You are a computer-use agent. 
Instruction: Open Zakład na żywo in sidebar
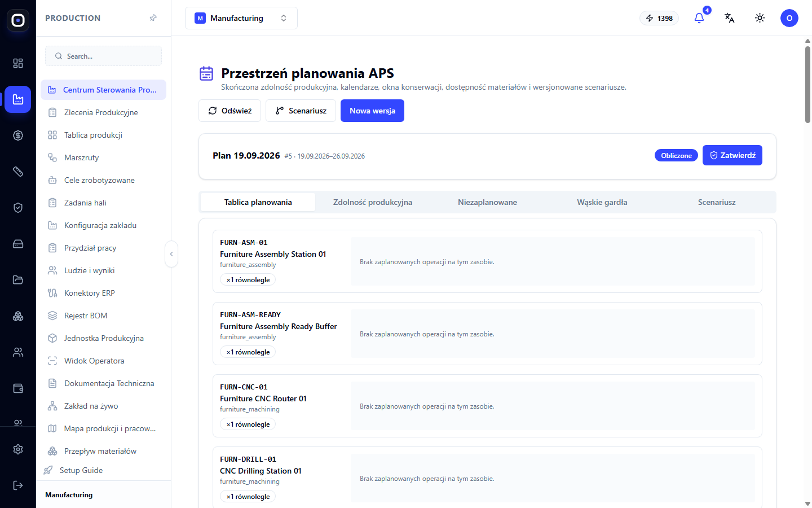click(103, 406)
